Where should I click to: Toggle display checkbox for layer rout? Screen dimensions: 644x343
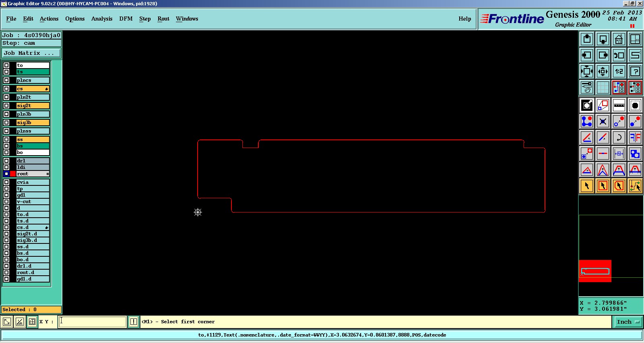(6, 174)
